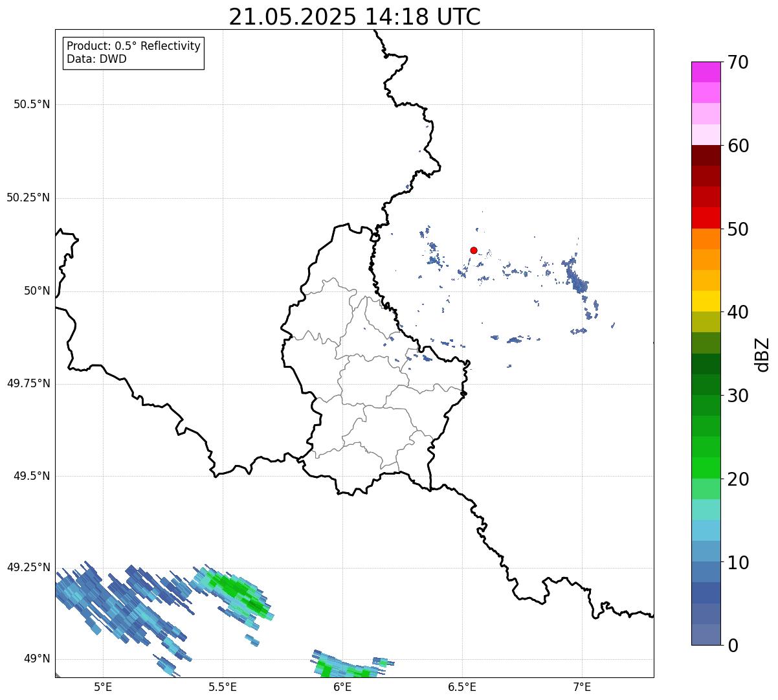Screen dimensions: 778x700
Task: Click the green echo at bottom near 6°E
Action: pos(350,666)
